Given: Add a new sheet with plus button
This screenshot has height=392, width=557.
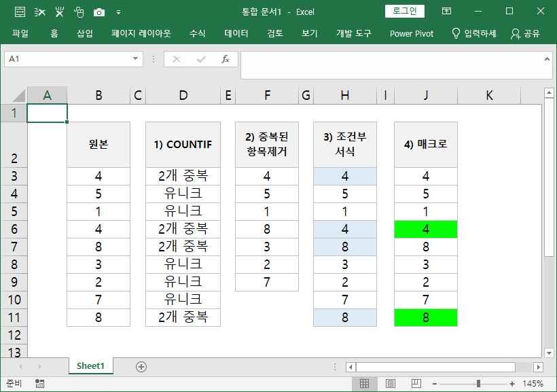Looking at the screenshot, I should tap(141, 367).
